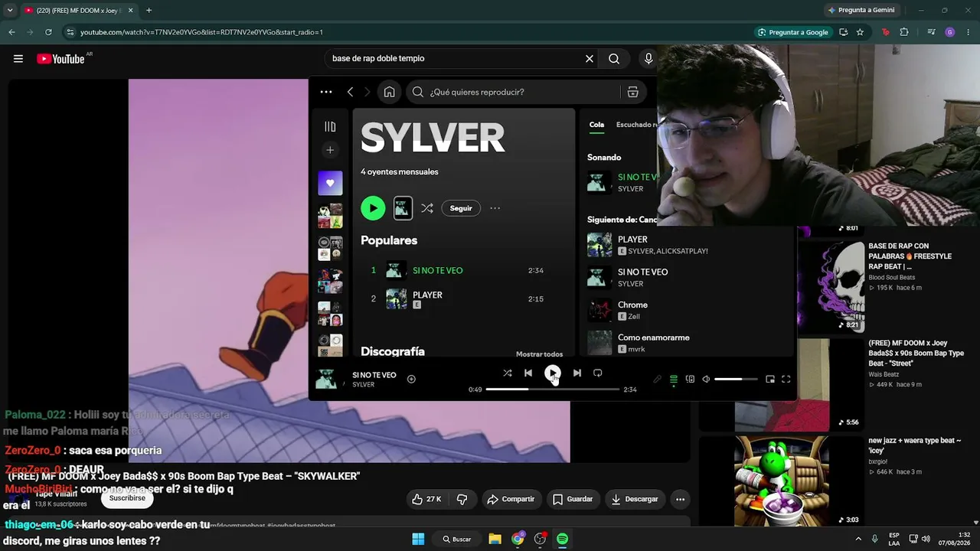The height and width of the screenshot is (551, 980).
Task: Clear the YouTube search query
Action: (x=590, y=59)
